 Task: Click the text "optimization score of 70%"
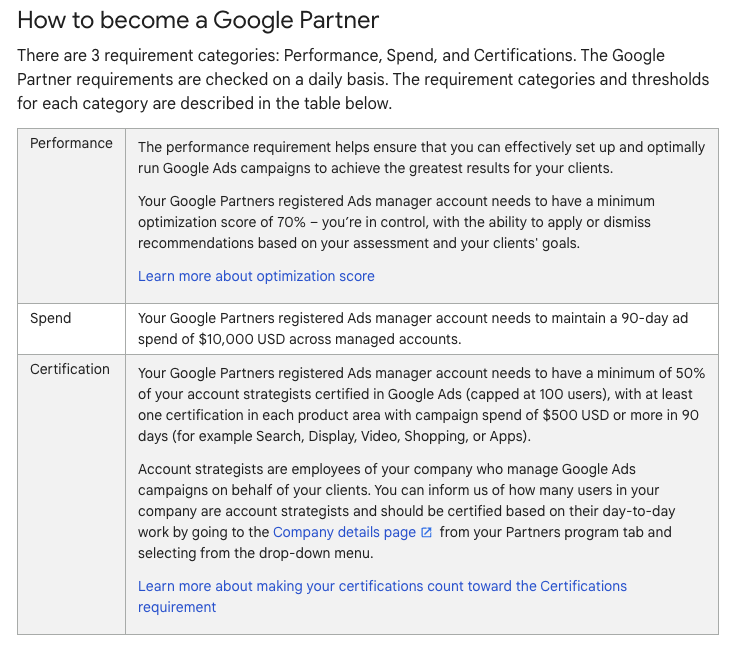222,222
